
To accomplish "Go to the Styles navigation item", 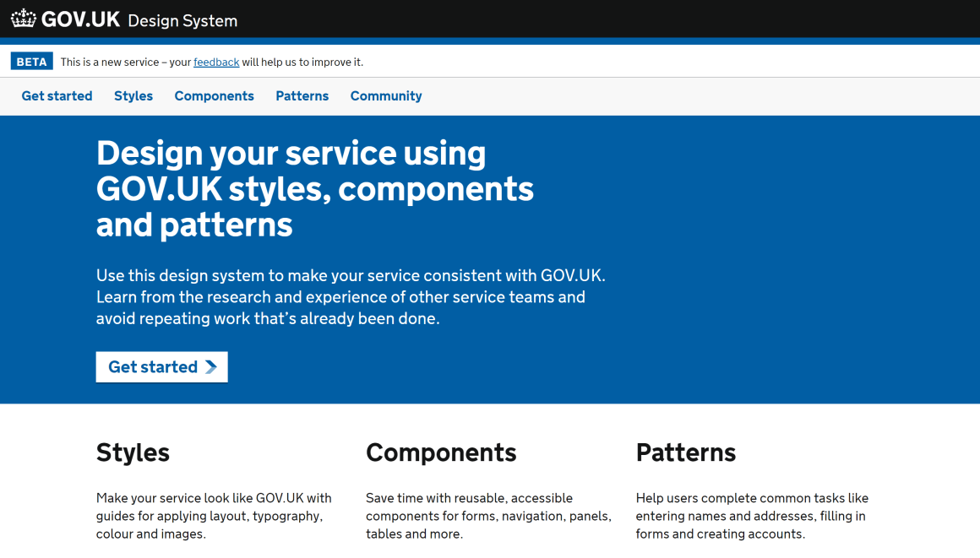I will (x=133, y=95).
